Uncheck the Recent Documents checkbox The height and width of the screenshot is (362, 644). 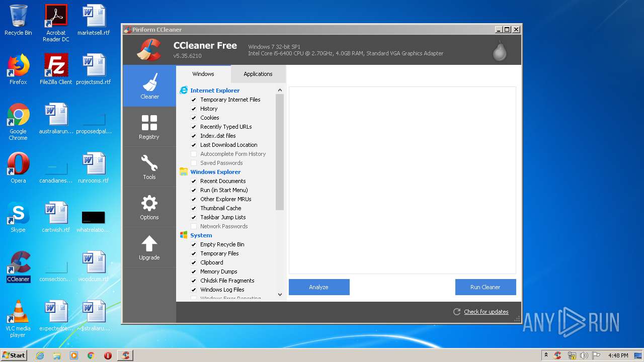click(194, 181)
